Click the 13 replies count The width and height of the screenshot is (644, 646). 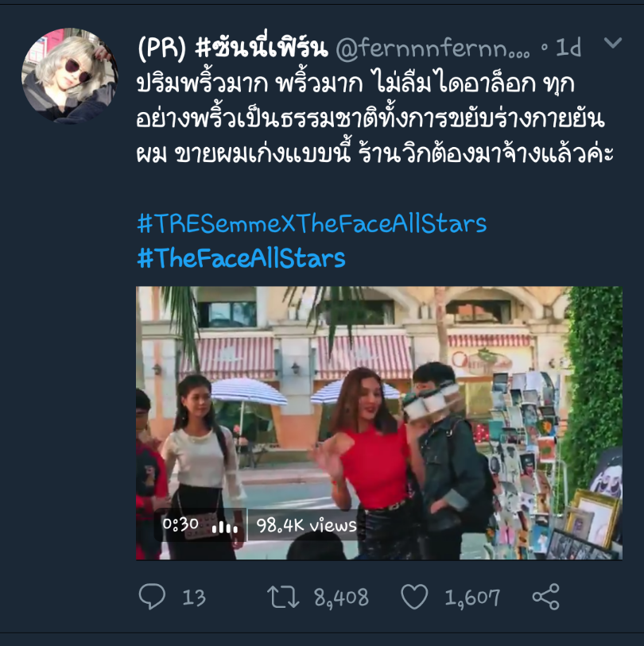(194, 598)
